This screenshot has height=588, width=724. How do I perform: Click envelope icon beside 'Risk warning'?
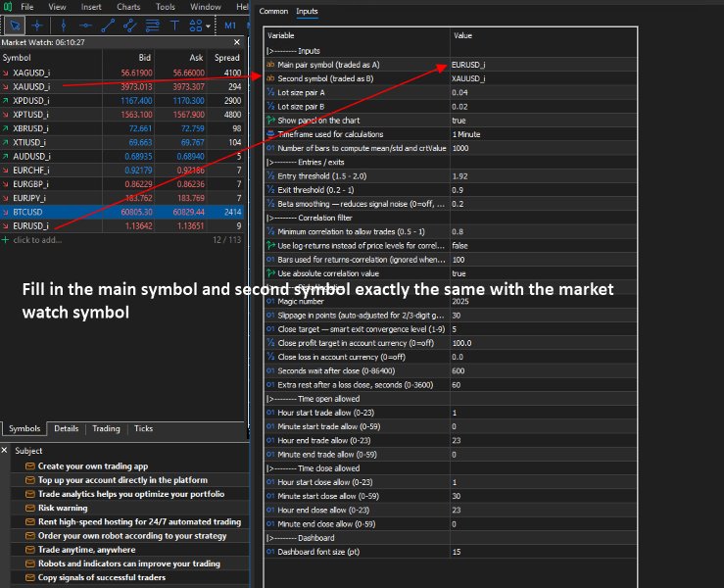tap(30, 508)
